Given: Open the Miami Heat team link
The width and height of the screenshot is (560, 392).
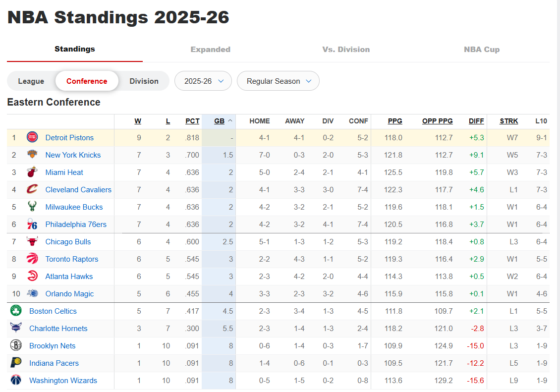Looking at the screenshot, I should coord(64,172).
